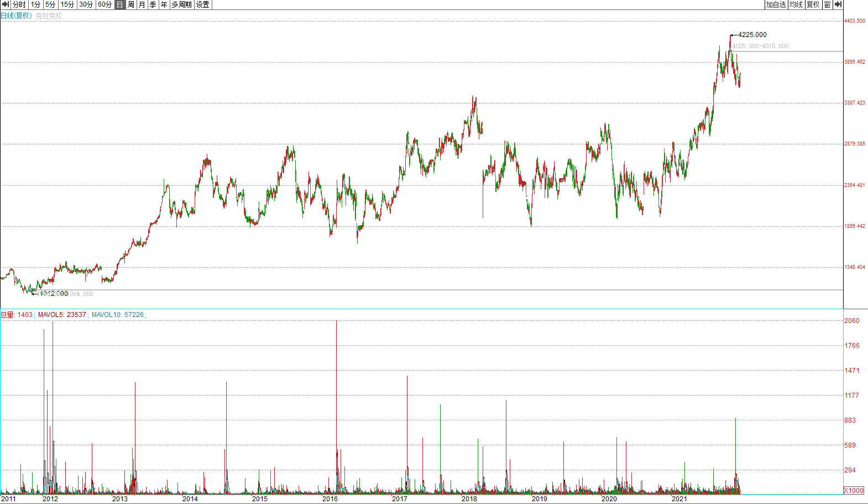This screenshot has width=868, height=504.
Task: Toggle the 复权 price adjustment button
Action: [813, 4]
